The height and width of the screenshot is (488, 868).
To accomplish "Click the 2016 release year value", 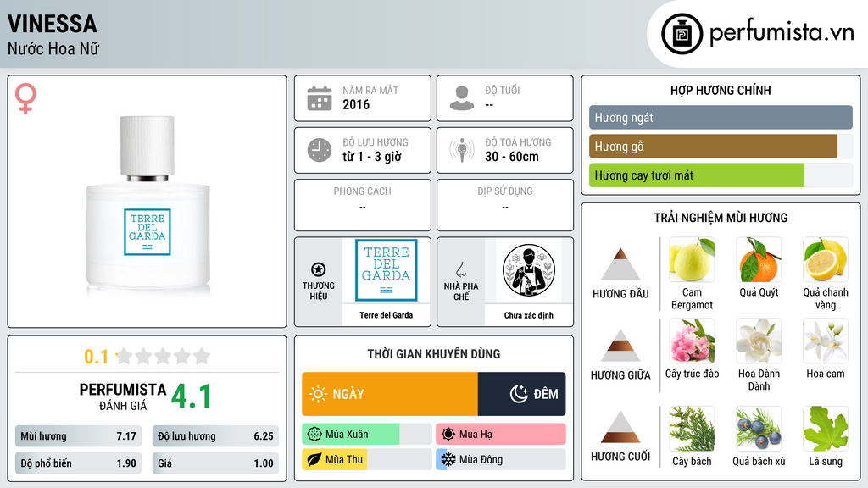I will (356, 104).
